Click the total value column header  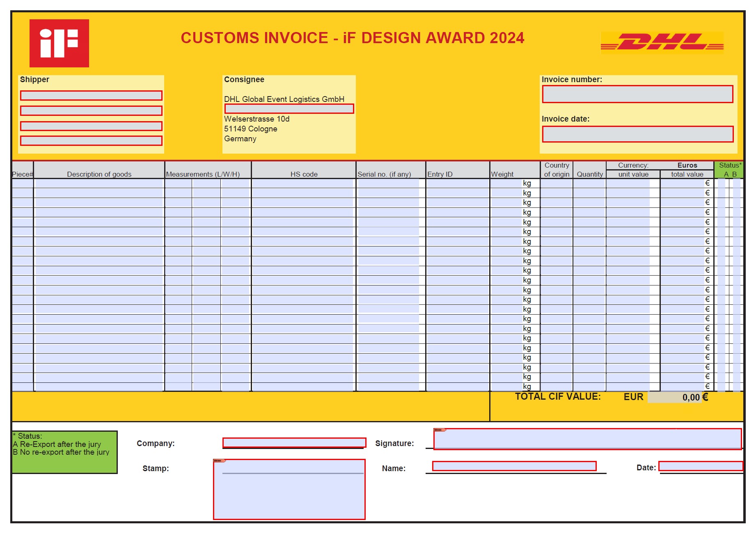click(687, 174)
